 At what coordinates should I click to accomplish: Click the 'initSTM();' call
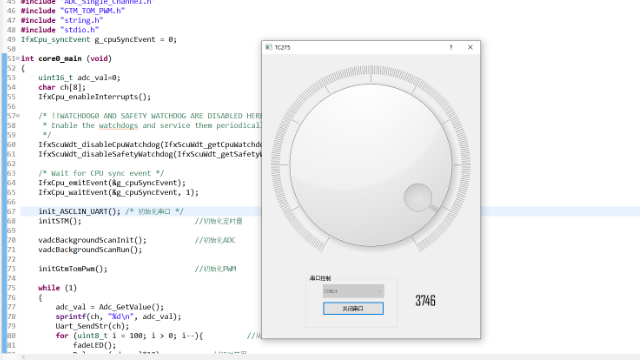point(60,221)
